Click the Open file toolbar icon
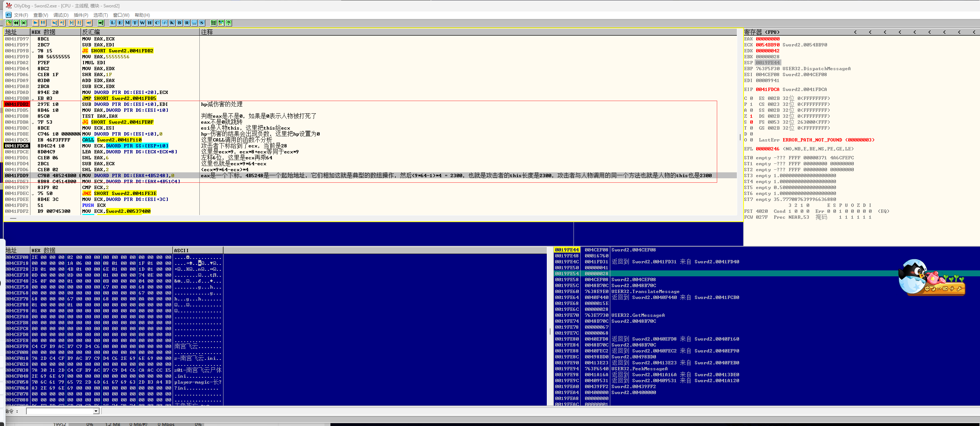 tap(9, 23)
